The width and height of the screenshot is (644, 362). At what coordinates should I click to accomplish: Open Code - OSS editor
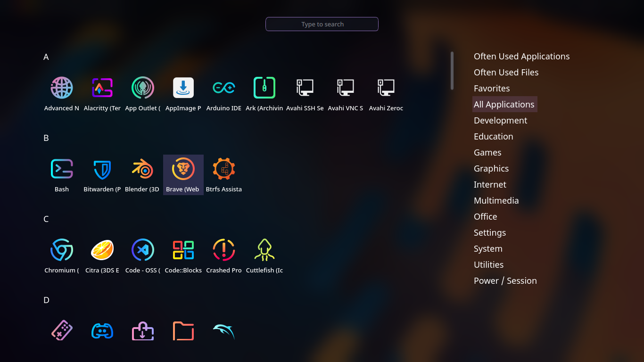(x=142, y=250)
